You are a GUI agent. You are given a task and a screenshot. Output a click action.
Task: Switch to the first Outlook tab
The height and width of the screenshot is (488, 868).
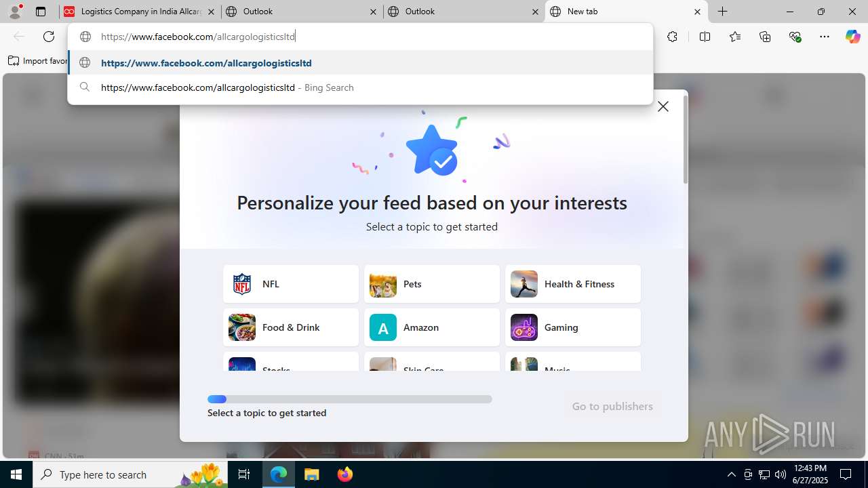click(x=302, y=12)
